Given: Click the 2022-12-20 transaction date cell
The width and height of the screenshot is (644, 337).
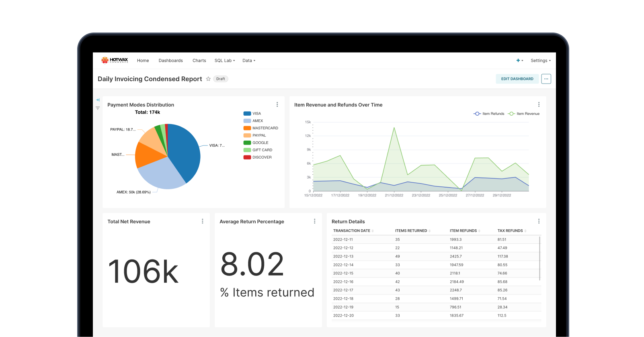Looking at the screenshot, I should tap(343, 316).
